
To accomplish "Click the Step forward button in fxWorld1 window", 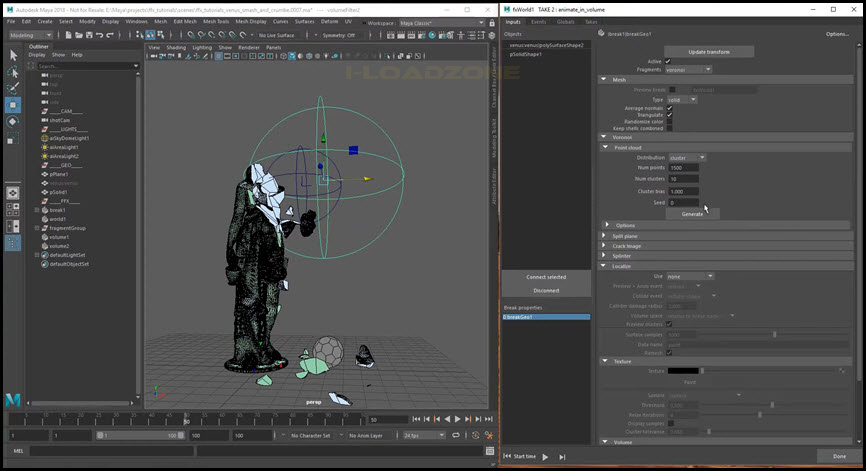I will pyautogui.click(x=562, y=457).
